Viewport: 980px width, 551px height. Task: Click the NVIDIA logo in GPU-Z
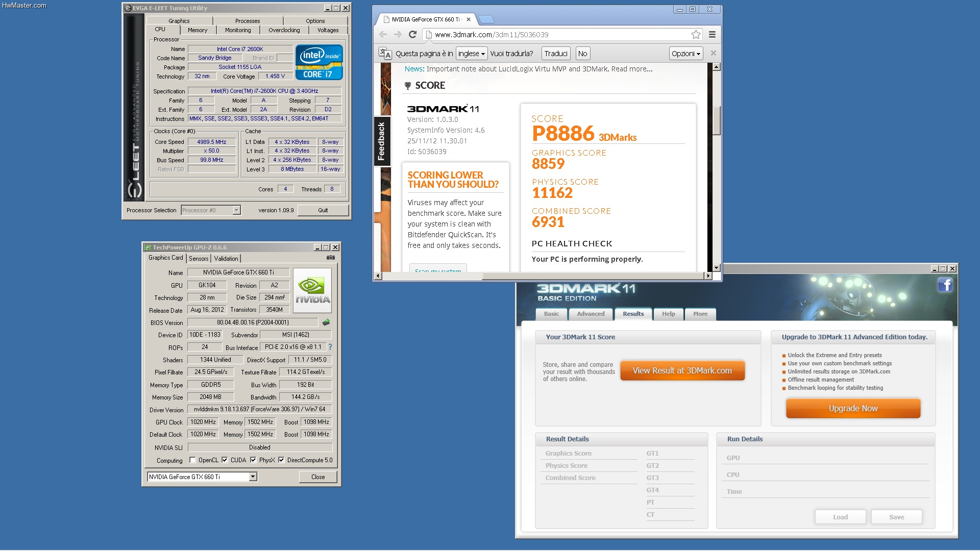tap(313, 291)
